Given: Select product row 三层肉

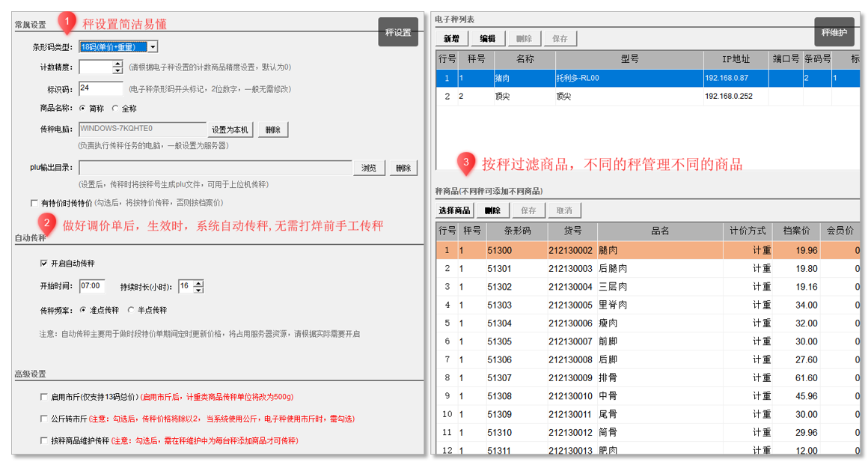Looking at the screenshot, I should point(648,287).
